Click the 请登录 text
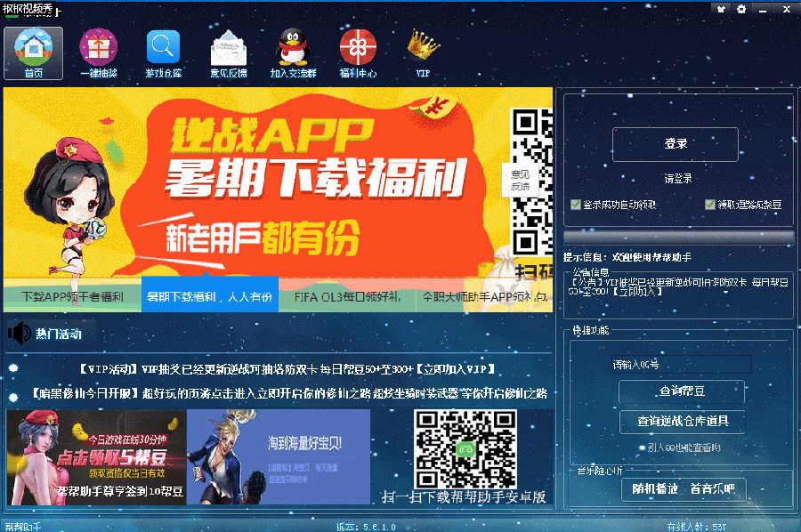 pos(677,179)
